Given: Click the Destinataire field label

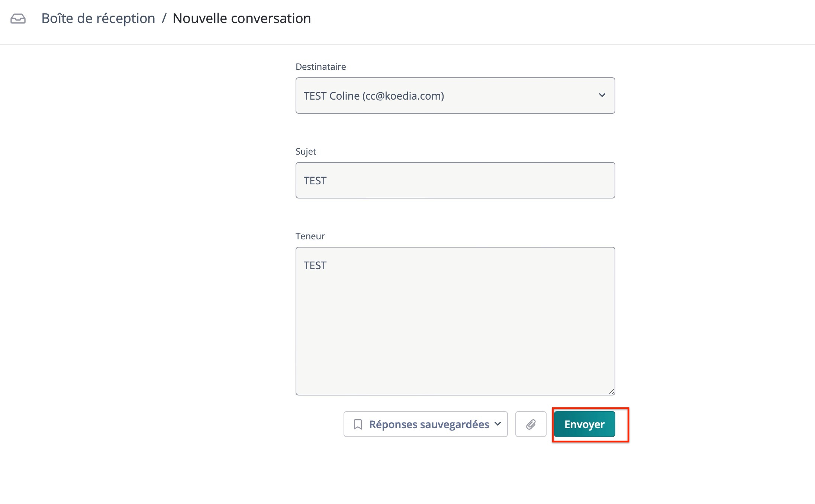Looking at the screenshot, I should pos(320,67).
